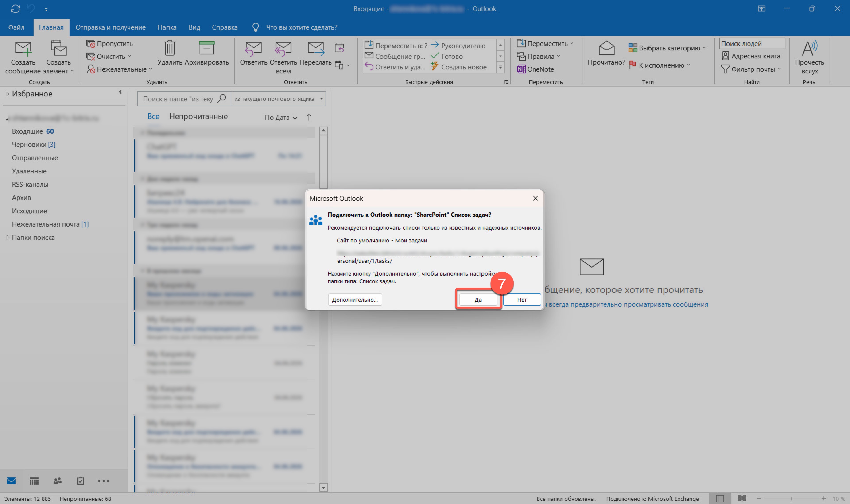The width and height of the screenshot is (850, 504).
Task: Click the Create new message icon
Action: coord(23,49)
